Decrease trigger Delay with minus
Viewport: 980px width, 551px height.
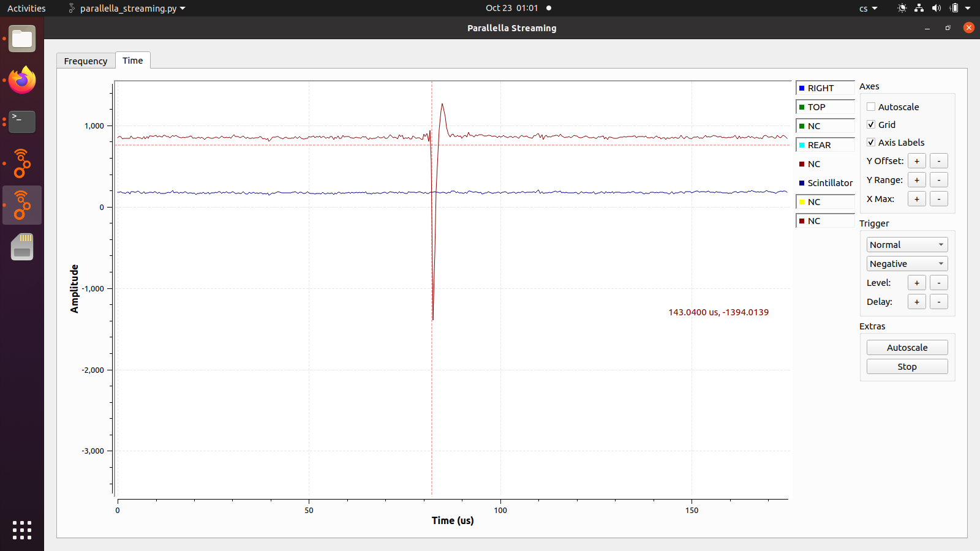click(x=939, y=302)
